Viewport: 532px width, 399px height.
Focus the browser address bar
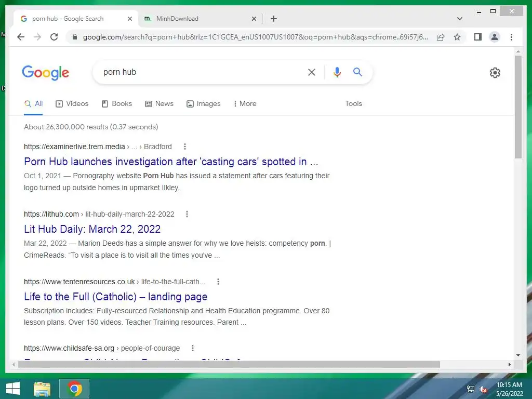[255, 37]
